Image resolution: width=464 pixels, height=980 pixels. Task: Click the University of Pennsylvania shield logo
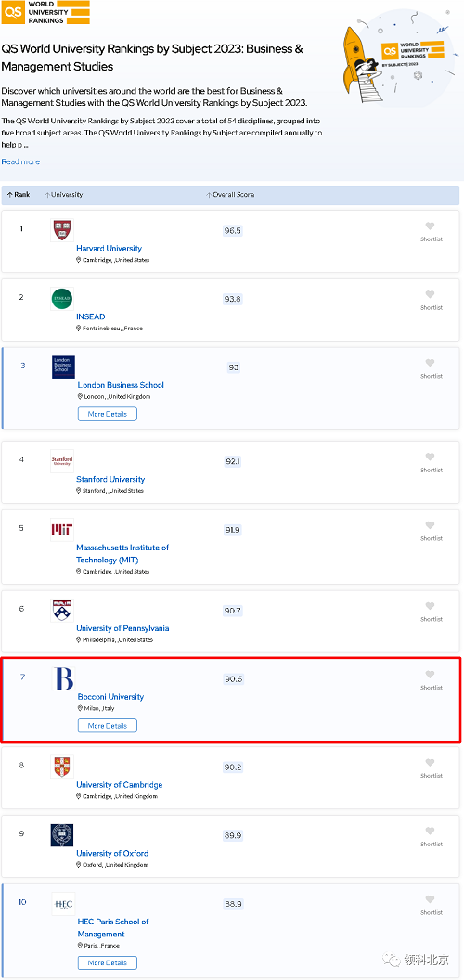click(x=62, y=611)
